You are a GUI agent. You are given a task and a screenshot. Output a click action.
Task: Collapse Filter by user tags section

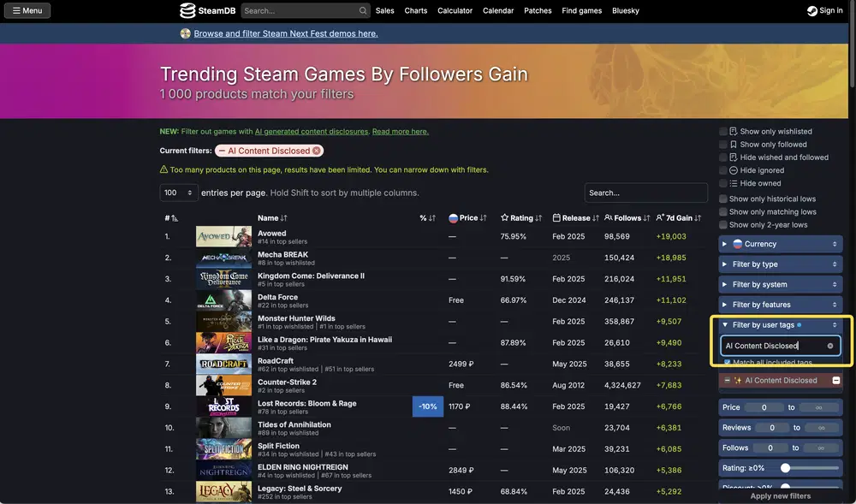(780, 325)
